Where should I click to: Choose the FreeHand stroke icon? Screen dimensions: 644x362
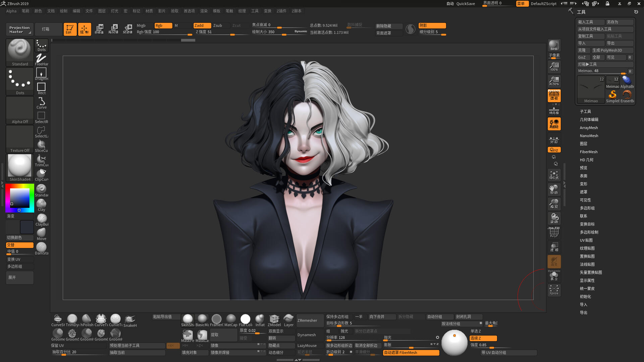pyautogui.click(x=41, y=60)
